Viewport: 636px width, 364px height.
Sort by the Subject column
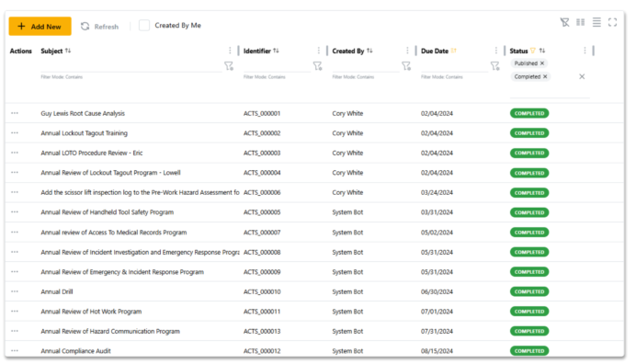(x=68, y=51)
